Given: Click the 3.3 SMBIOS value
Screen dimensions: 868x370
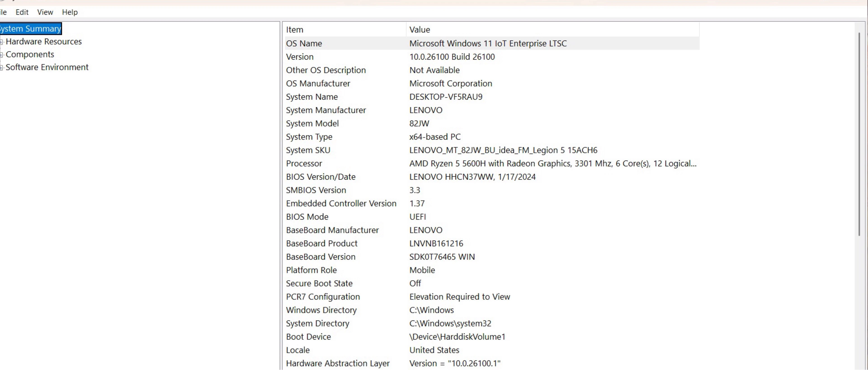Looking at the screenshot, I should tap(415, 190).
